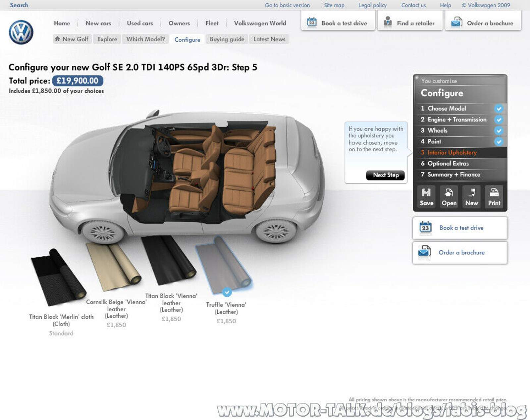Open the New cars menu
Screen dimensions: 530x420
click(x=98, y=23)
